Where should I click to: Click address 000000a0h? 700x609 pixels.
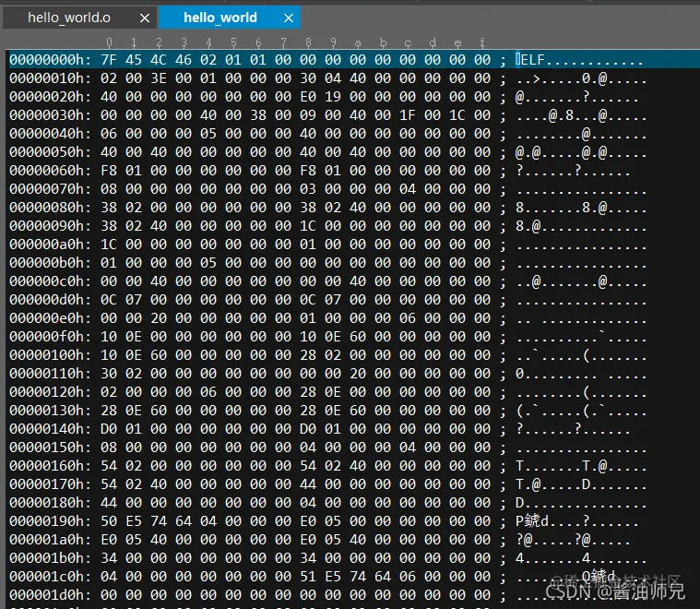point(50,245)
